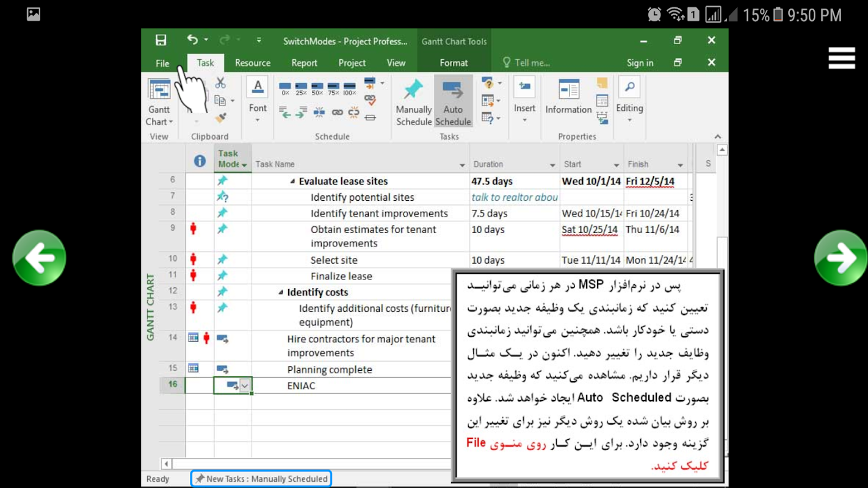
Task: Open Task Mode dropdown in row 16
Action: tap(245, 386)
